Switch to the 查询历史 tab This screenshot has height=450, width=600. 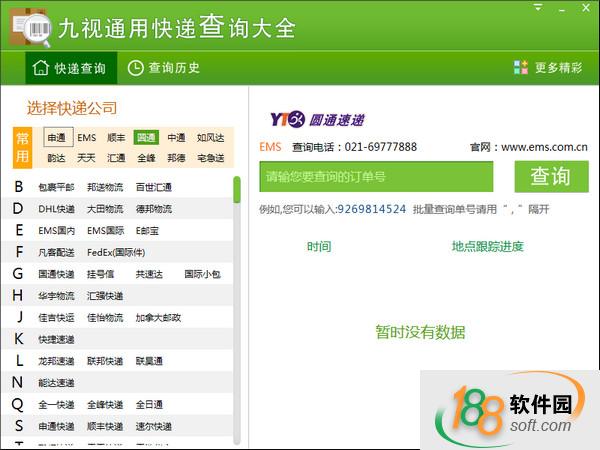click(163, 68)
